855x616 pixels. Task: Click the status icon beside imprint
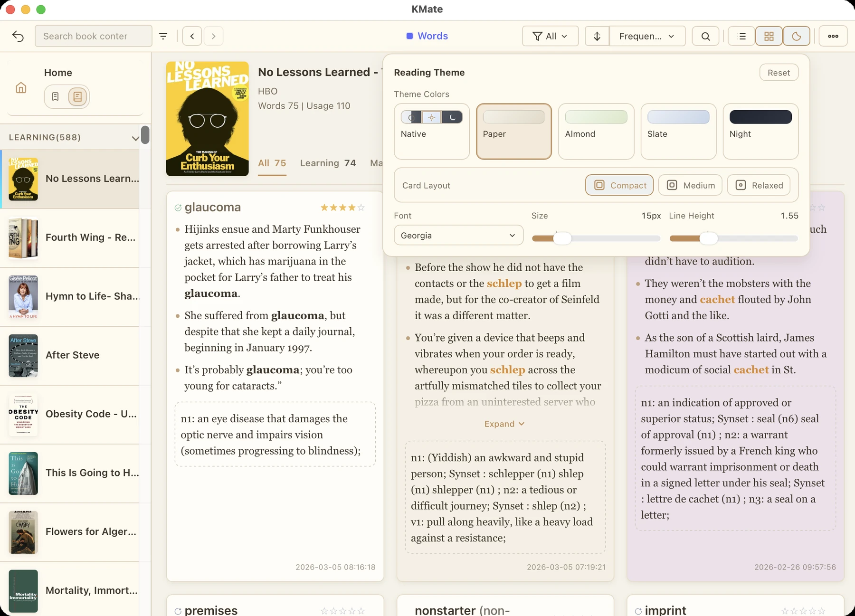[638, 611]
